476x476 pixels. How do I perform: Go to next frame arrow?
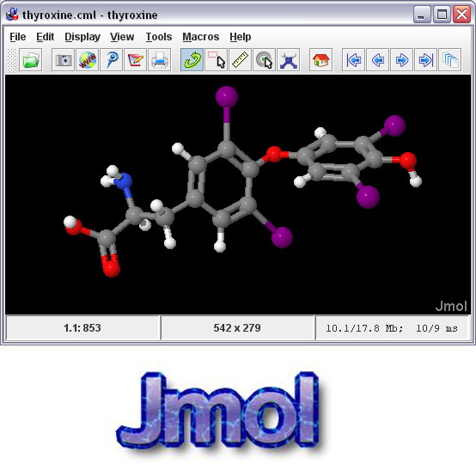pos(401,60)
